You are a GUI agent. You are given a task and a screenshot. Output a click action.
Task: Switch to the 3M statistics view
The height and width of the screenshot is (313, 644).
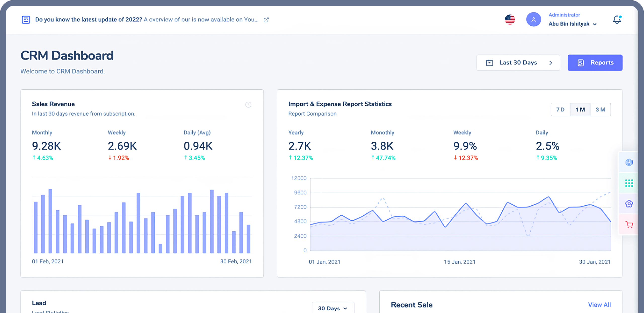pos(601,109)
